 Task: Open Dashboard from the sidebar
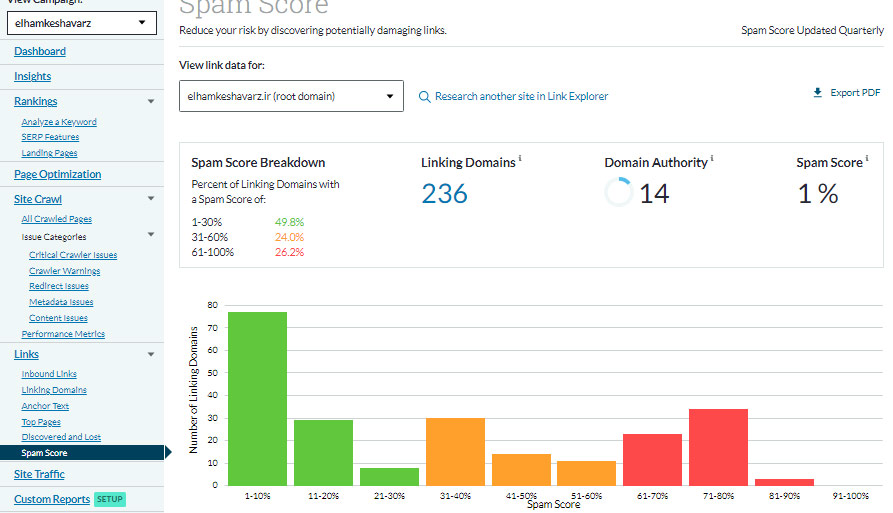(40, 51)
